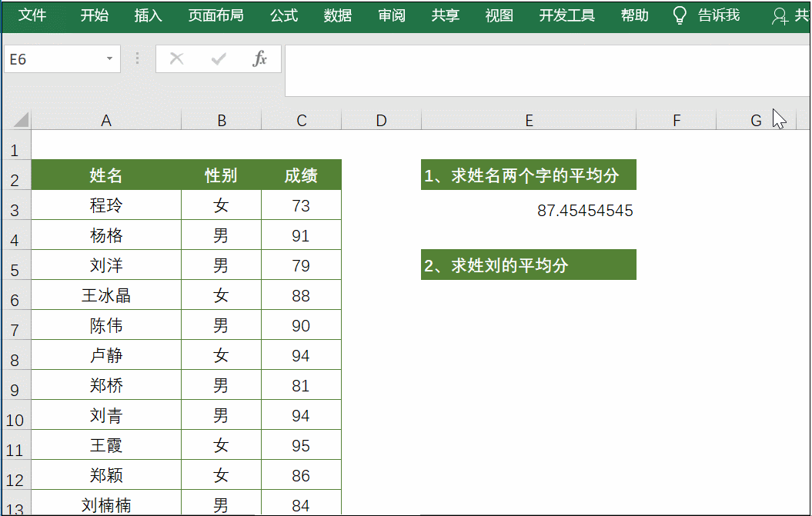Select the cell with name 王冰晶
The height and width of the screenshot is (516, 812).
pyautogui.click(x=106, y=296)
